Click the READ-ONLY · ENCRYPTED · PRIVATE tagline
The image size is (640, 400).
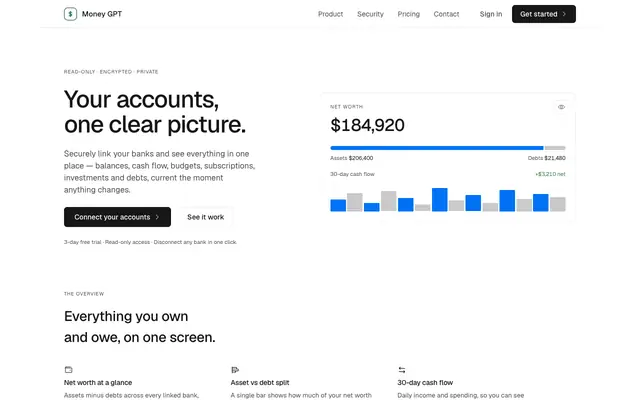(x=111, y=71)
